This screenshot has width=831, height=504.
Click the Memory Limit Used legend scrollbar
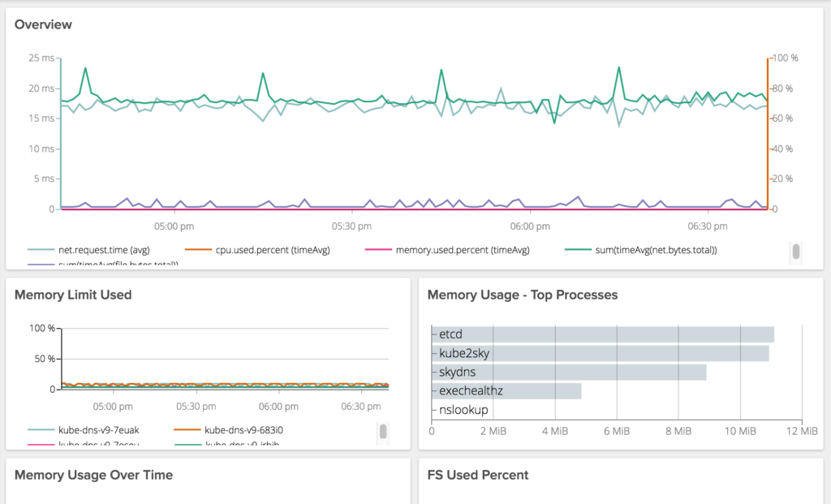pyautogui.click(x=383, y=432)
